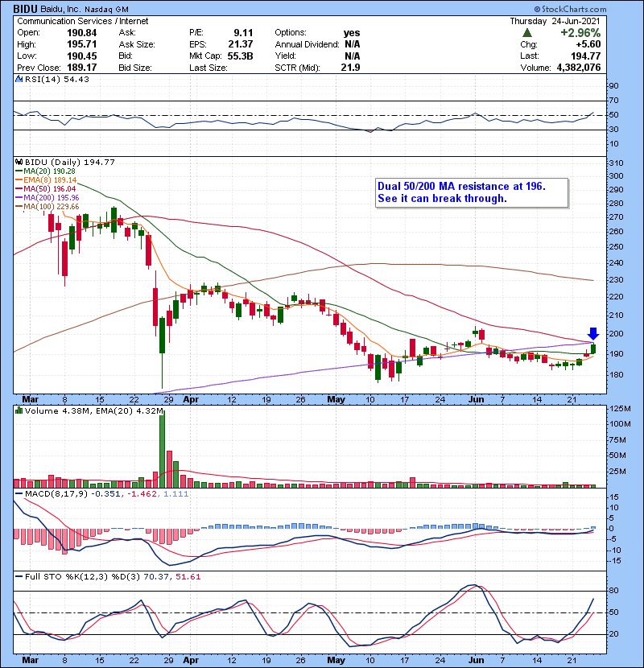Click the RSI panel line-chart icon
Screen dimensions: 644x668
[19, 79]
